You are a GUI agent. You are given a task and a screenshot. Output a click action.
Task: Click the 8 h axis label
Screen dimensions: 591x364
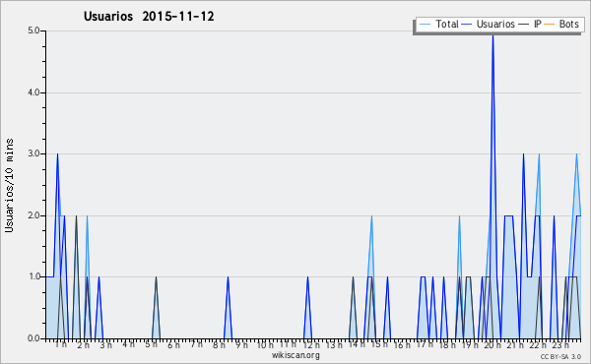click(219, 344)
